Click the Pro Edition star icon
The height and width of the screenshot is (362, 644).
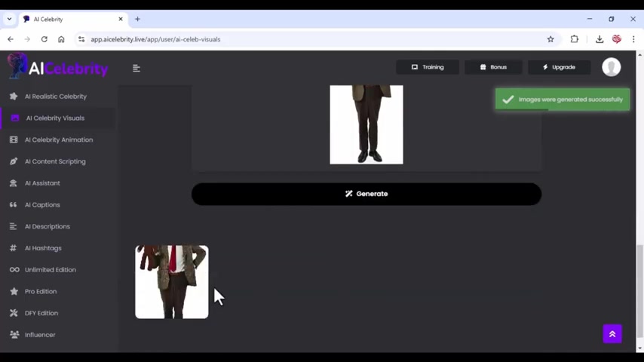(x=14, y=291)
